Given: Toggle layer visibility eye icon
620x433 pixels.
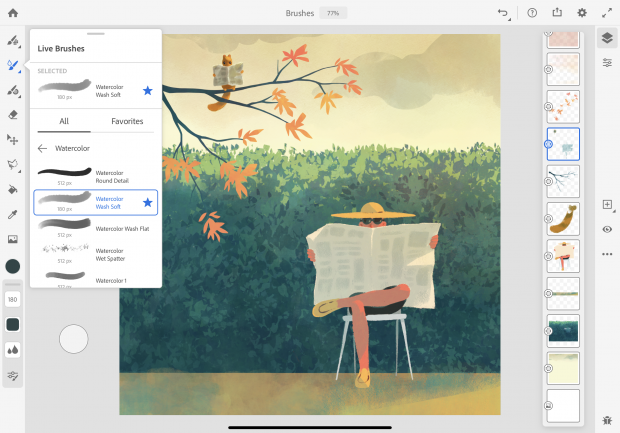Looking at the screenshot, I should pos(607,229).
